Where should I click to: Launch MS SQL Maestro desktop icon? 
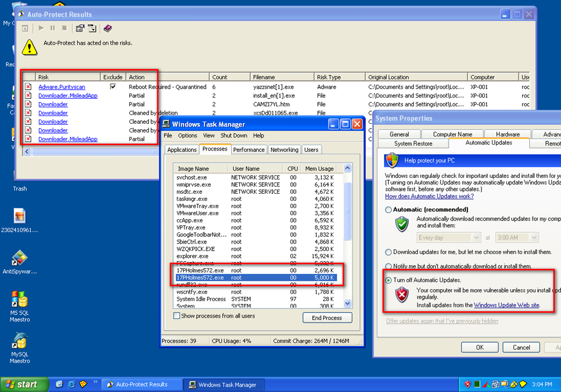(20, 299)
